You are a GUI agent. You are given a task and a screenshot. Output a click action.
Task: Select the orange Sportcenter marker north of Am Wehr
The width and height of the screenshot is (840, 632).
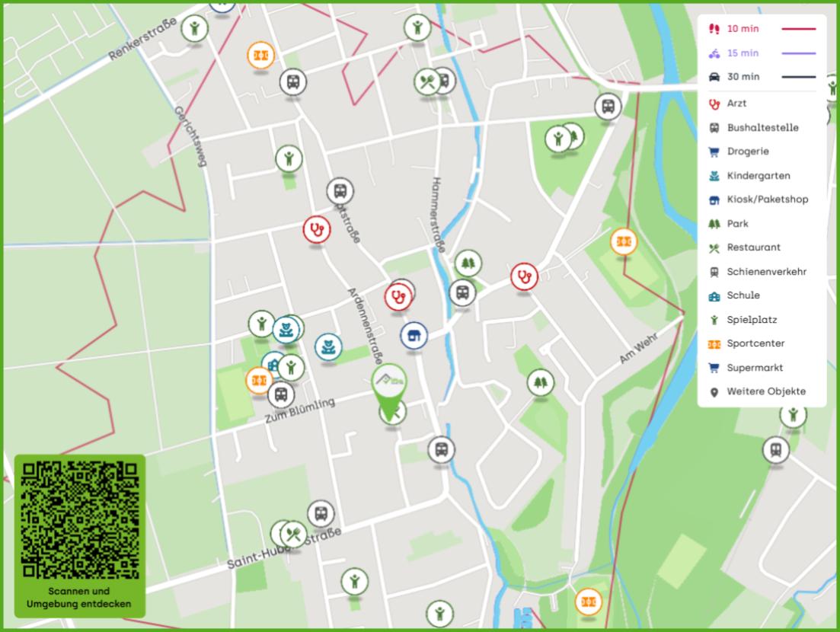(624, 241)
